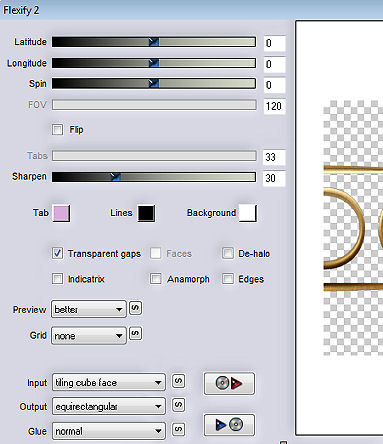Open the Glue dropdown set to normal
383x444 pixels.
[109, 431]
